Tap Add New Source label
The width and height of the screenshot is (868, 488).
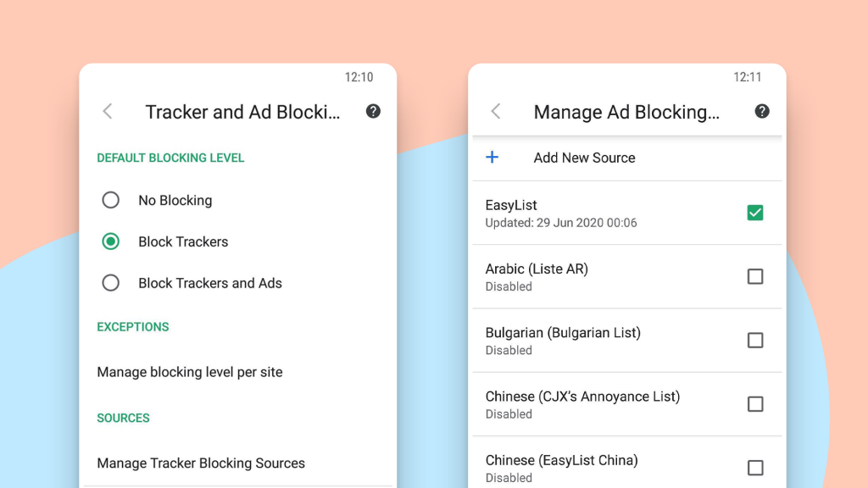tap(584, 158)
